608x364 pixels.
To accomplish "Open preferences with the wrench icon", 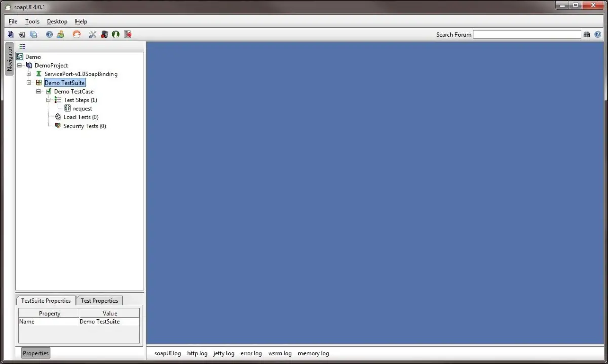I will point(92,35).
